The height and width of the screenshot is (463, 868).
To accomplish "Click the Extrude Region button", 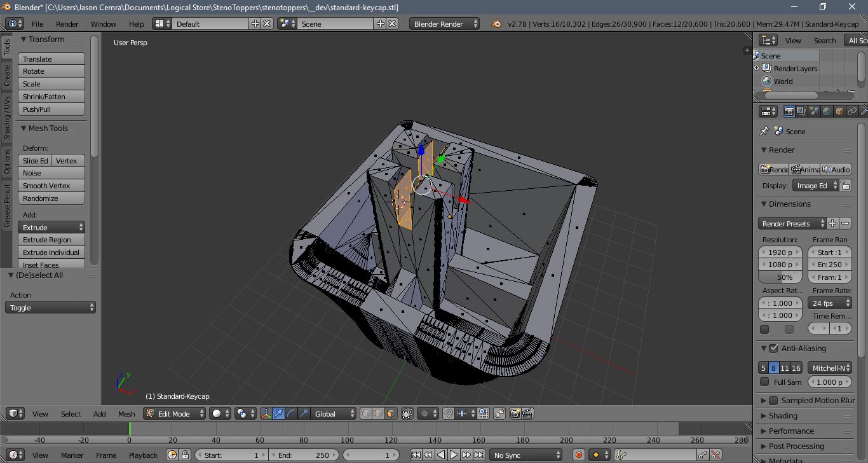I will click(51, 240).
